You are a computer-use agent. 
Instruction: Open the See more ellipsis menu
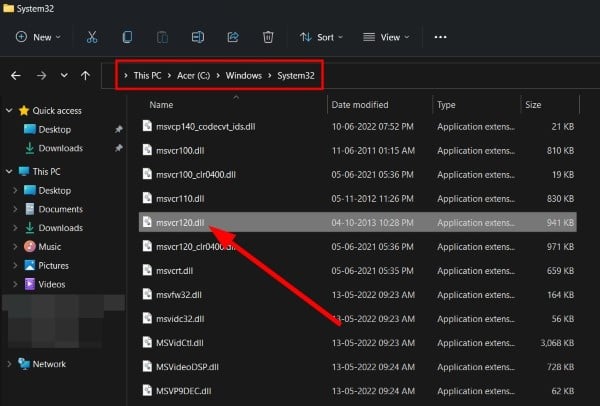click(440, 37)
